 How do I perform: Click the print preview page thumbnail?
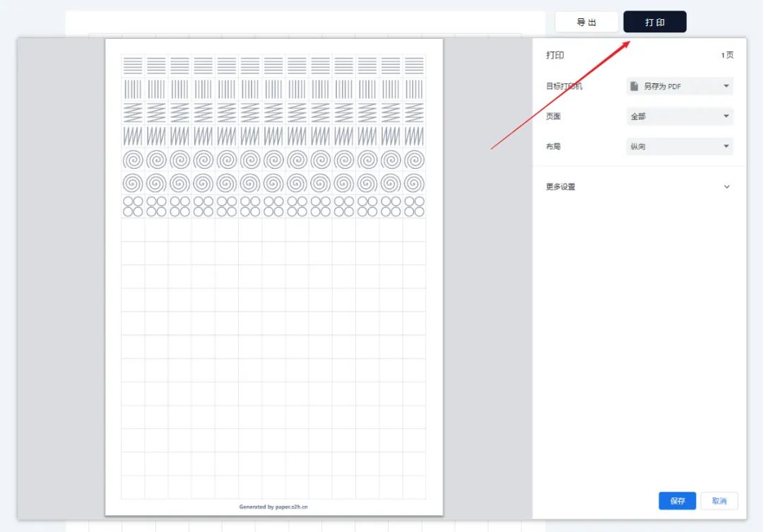point(274,277)
